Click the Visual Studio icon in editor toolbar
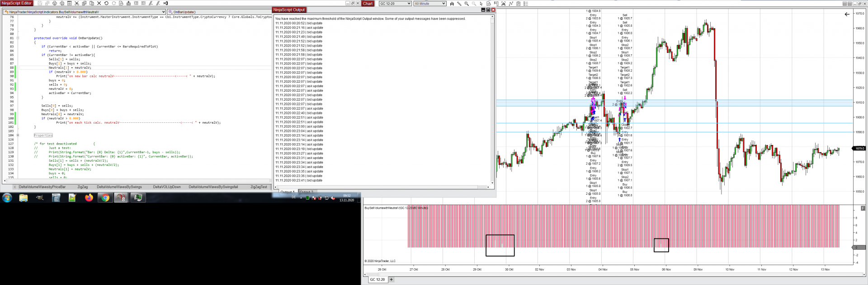Screen dimensions: 868x285 tap(165, 3)
